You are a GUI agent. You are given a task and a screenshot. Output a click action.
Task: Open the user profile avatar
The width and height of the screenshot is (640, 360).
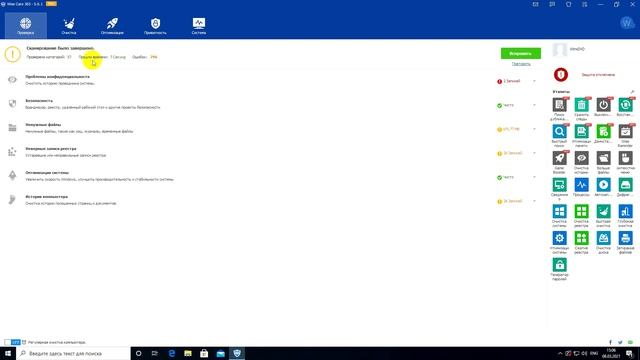[560, 49]
